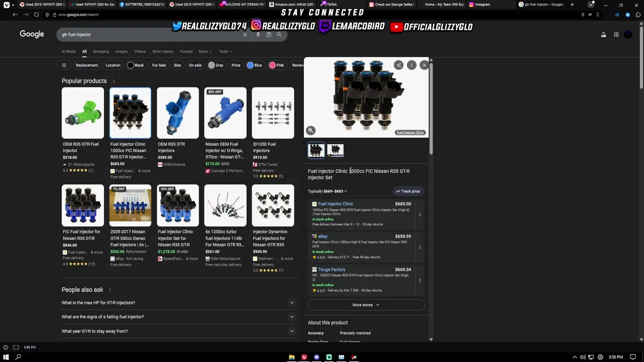The width and height of the screenshot is (644, 362).
Task: Close the product side panel
Action: click(424, 65)
